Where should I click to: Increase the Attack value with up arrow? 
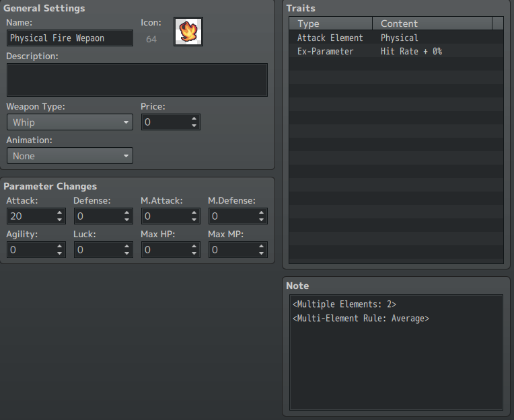[x=59, y=212]
